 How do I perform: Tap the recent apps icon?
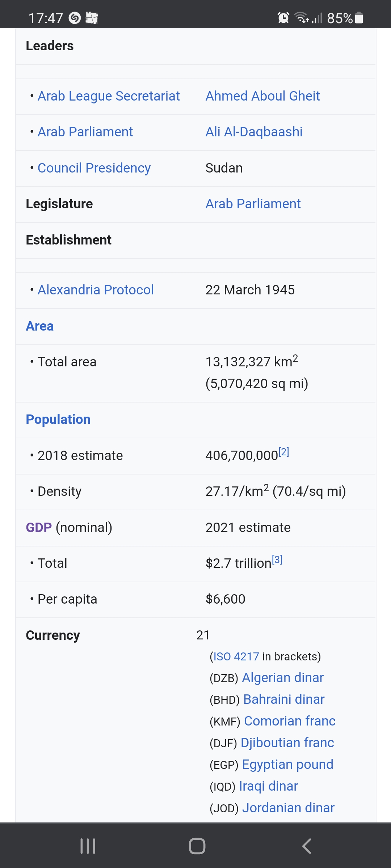click(88, 846)
